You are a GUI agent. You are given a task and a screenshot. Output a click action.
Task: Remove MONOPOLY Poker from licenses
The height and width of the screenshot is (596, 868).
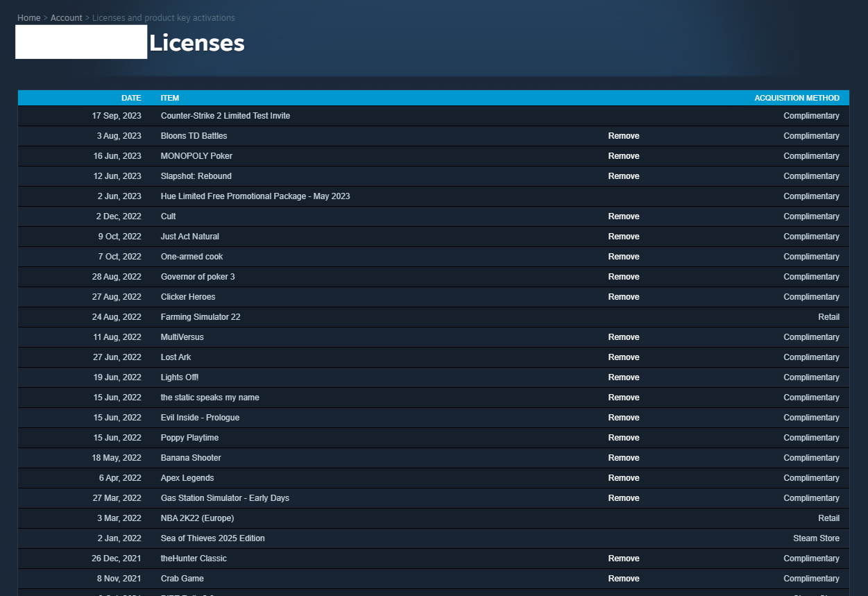[x=623, y=155]
